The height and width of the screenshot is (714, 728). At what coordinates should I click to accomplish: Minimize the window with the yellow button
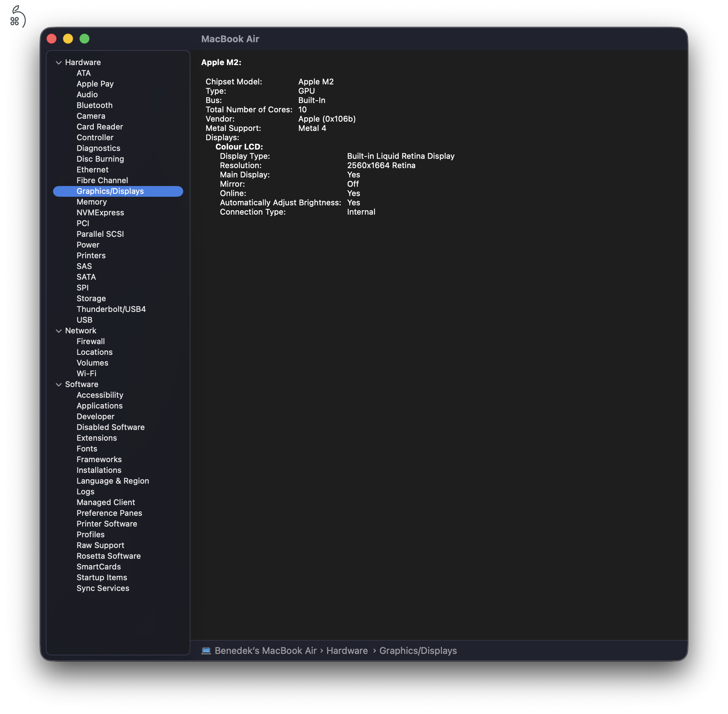coord(68,39)
